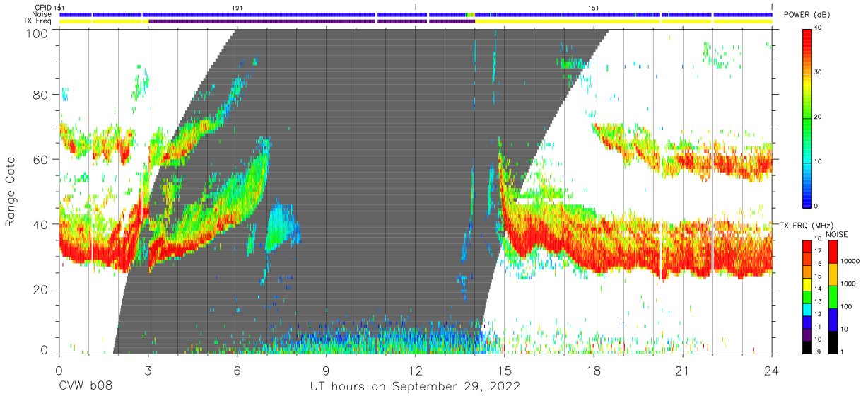
Task: Click the 100 tick on Range Gate axis
Action: (37, 33)
